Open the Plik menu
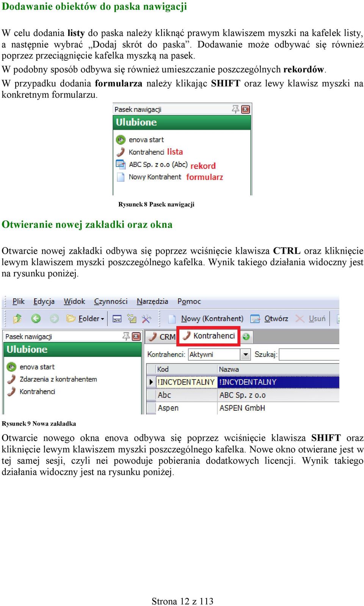 tap(19, 301)
